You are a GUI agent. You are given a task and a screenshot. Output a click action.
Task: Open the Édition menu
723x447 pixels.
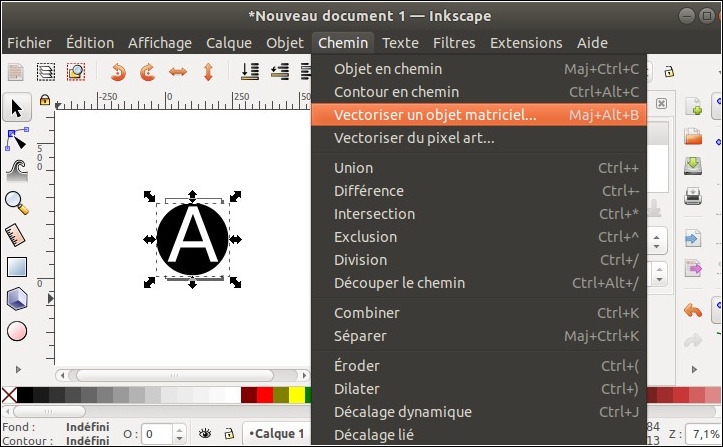coord(90,43)
